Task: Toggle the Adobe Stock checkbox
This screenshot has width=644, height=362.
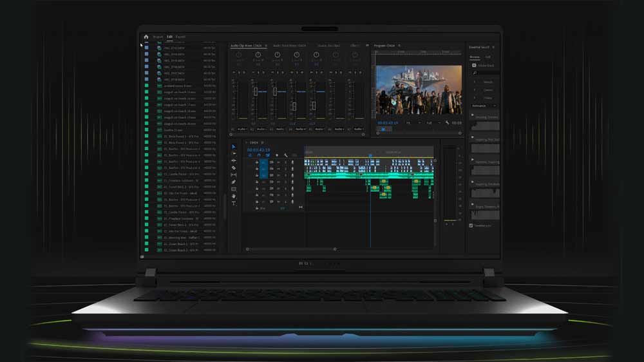Action: (x=474, y=65)
